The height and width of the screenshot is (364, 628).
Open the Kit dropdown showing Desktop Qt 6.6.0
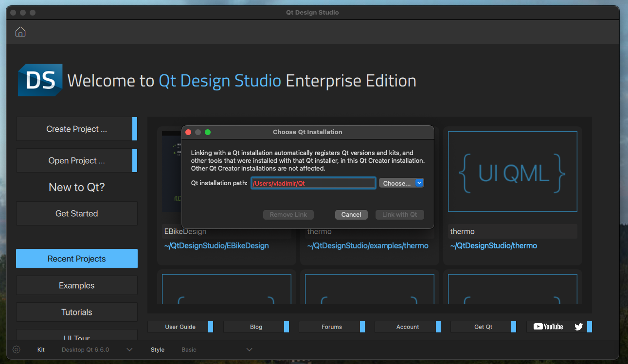pos(97,349)
